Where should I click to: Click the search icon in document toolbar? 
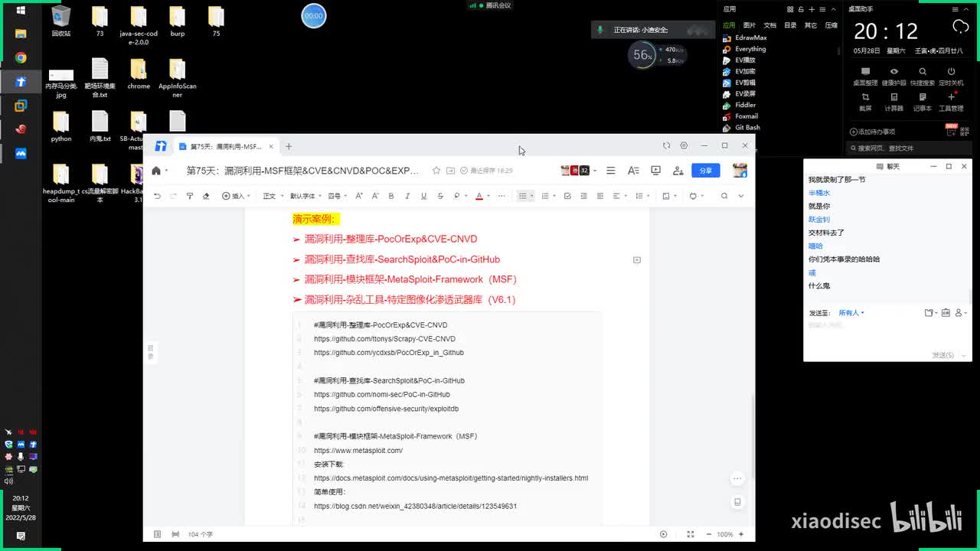(724, 196)
